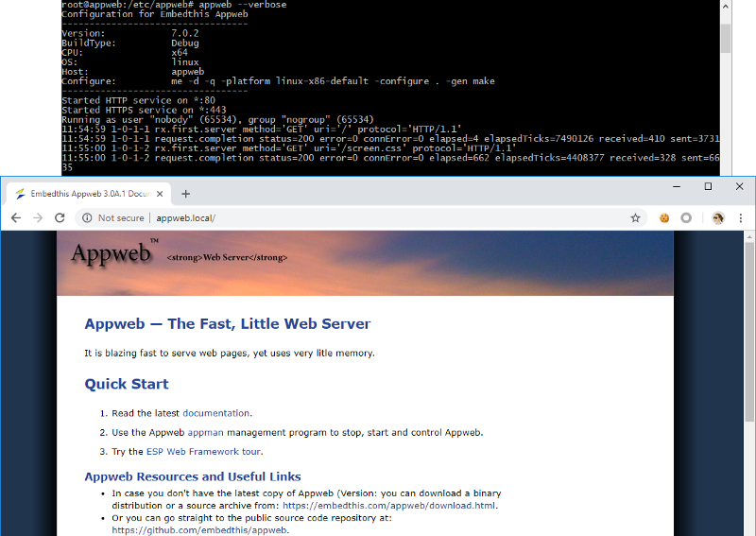Minimize the Chrome window
This screenshot has width=756, height=536.
[677, 186]
